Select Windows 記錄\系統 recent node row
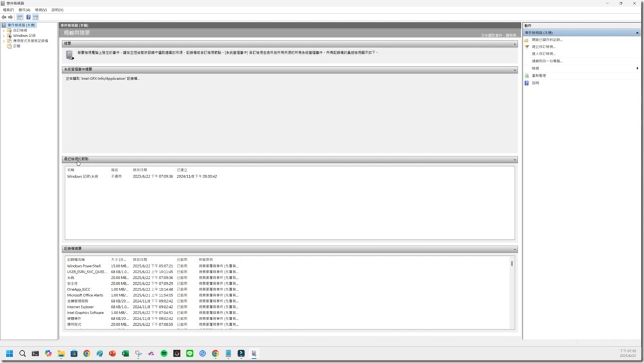This screenshot has height=363, width=644. 142,176
